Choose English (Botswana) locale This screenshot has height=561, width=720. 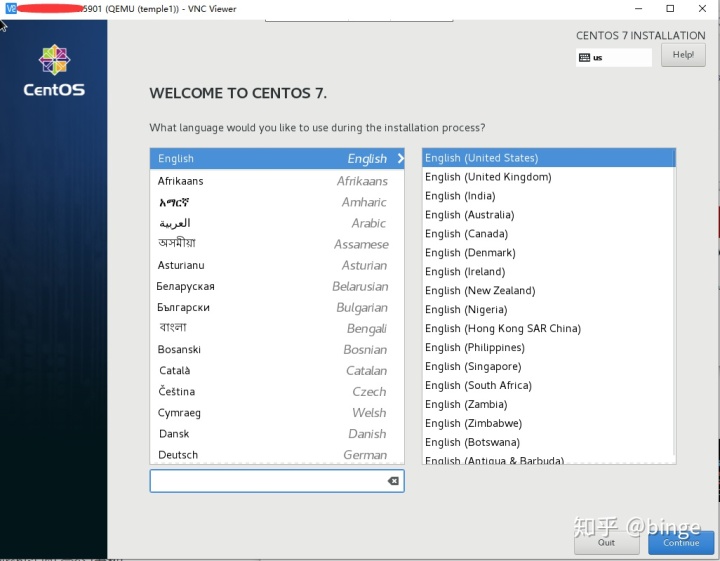point(548,442)
